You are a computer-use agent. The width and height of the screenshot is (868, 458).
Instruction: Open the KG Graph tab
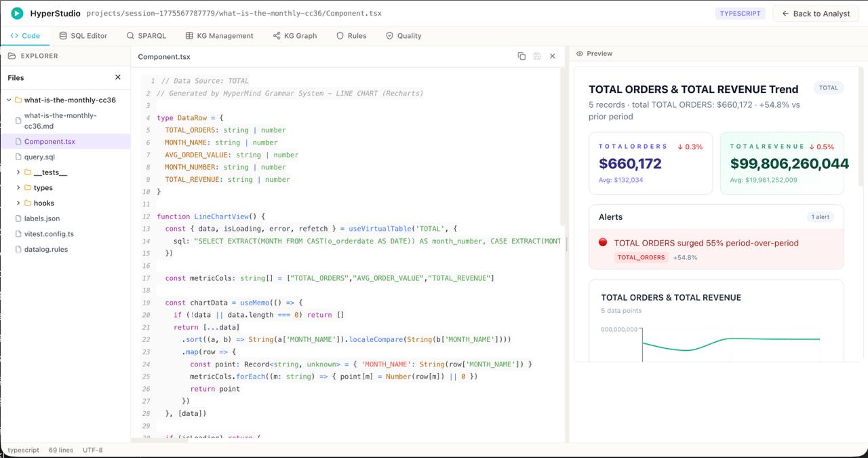click(295, 36)
